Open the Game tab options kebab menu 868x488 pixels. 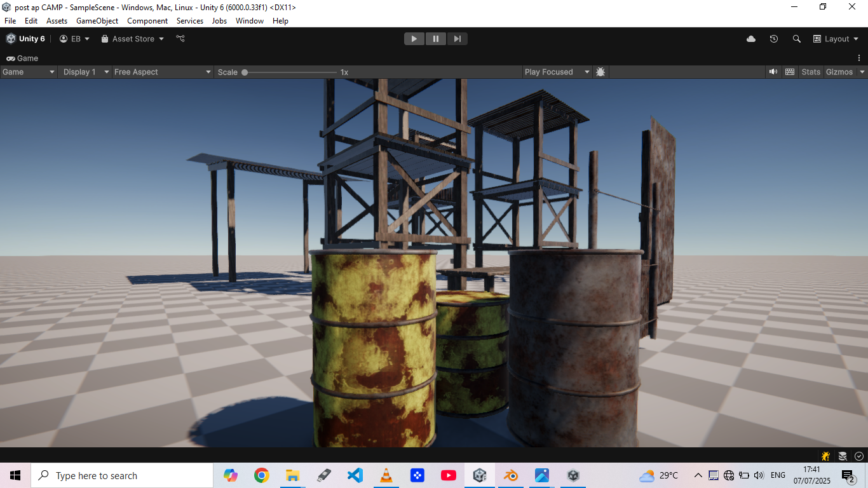tap(859, 58)
